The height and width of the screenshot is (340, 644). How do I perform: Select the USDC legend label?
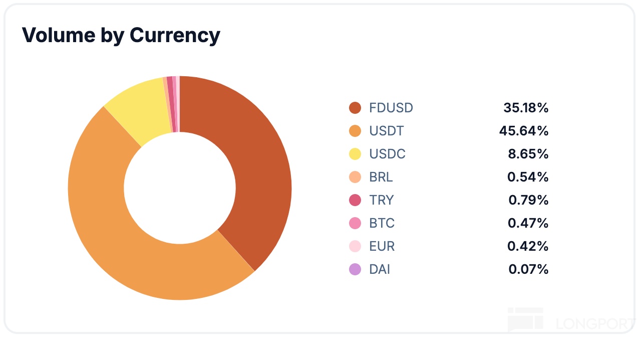(387, 154)
